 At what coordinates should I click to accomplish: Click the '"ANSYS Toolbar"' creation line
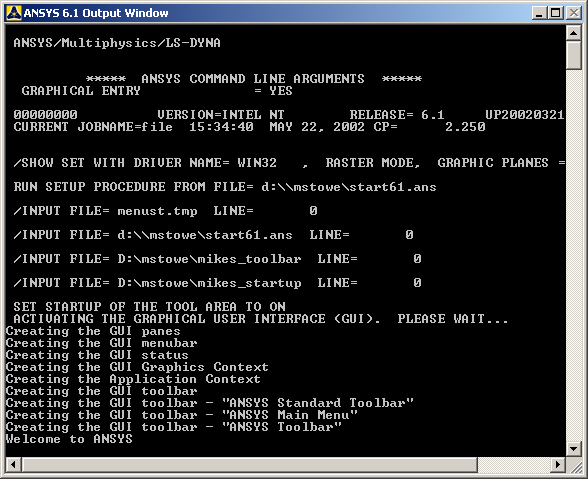coord(174,427)
